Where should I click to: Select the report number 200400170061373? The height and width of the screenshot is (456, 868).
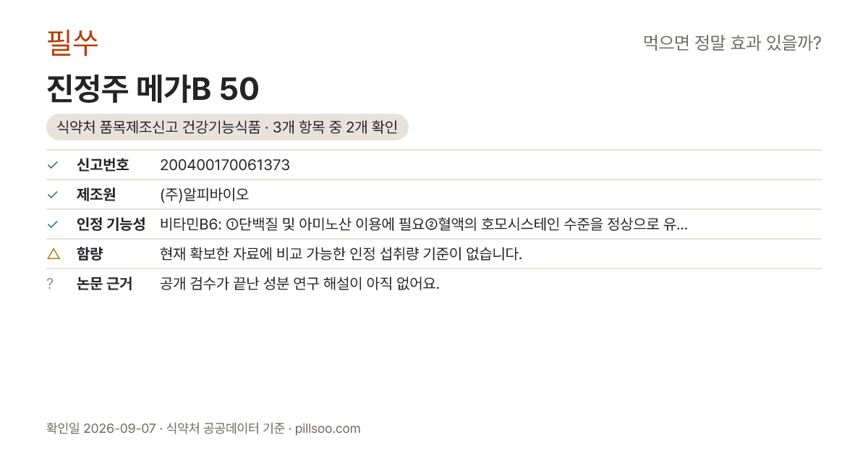pos(225,165)
